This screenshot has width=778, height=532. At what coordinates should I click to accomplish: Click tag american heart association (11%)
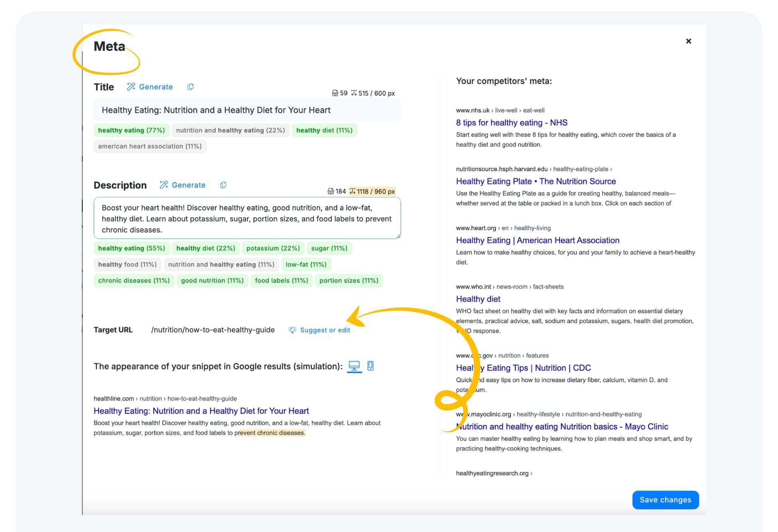(150, 146)
